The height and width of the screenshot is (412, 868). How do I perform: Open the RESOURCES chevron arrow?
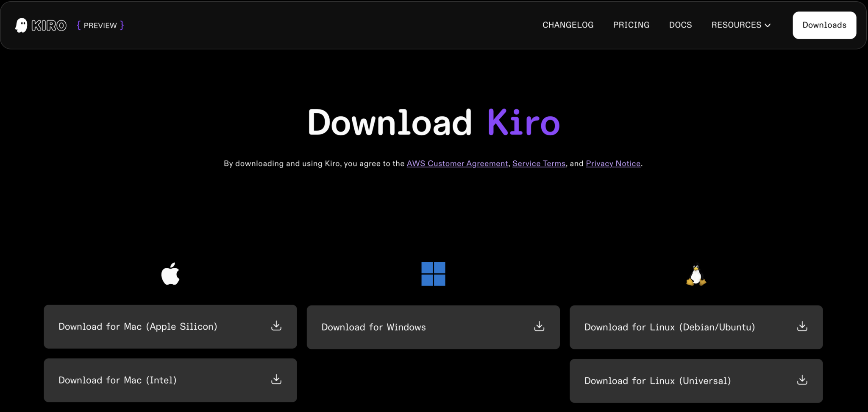point(768,25)
